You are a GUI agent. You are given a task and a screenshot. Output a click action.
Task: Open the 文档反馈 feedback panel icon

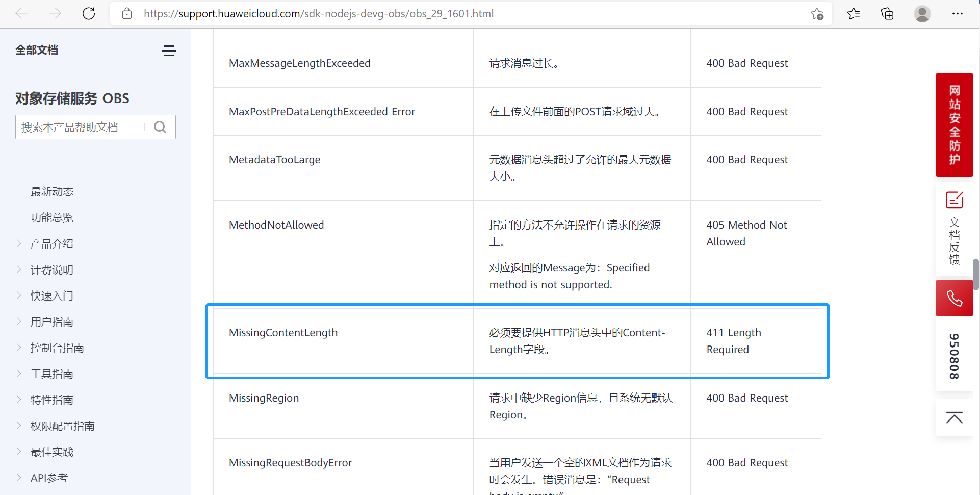(x=954, y=200)
